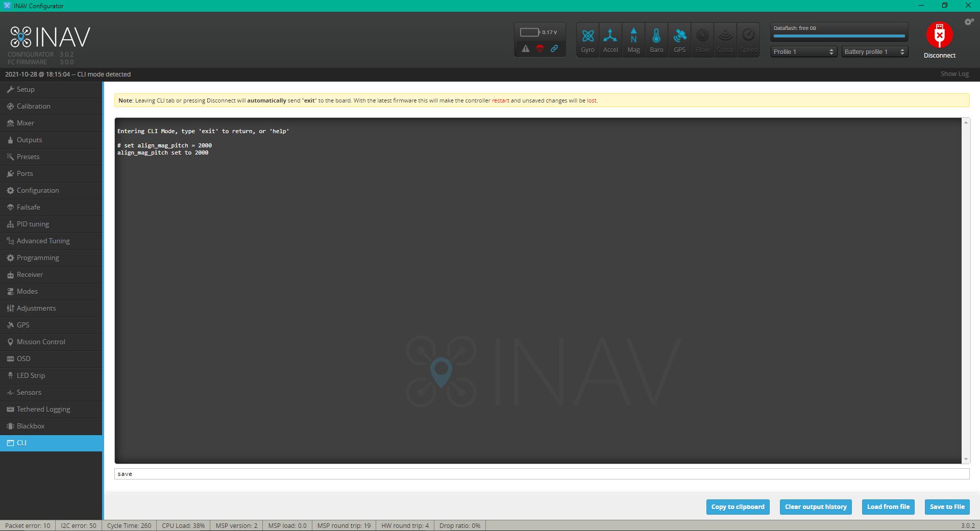Viewport: 980px width, 531px height.
Task: Open the LED Strip tab
Action: [51, 375]
